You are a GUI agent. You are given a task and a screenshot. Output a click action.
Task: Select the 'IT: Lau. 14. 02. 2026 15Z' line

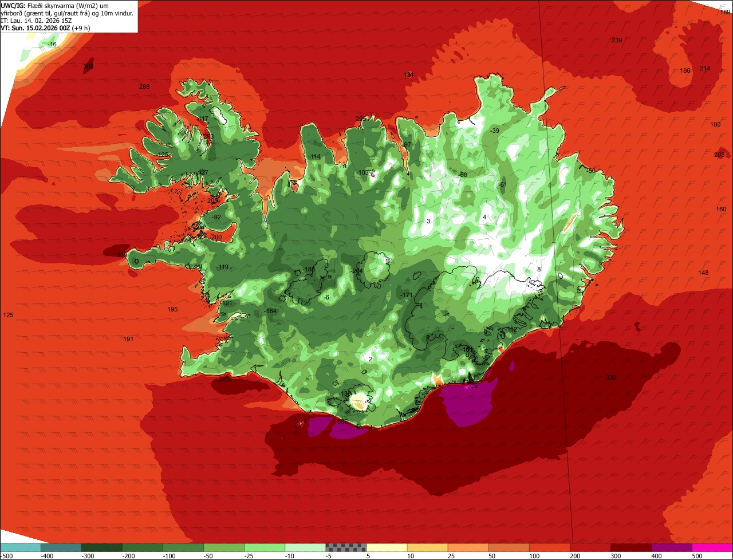point(37,20)
